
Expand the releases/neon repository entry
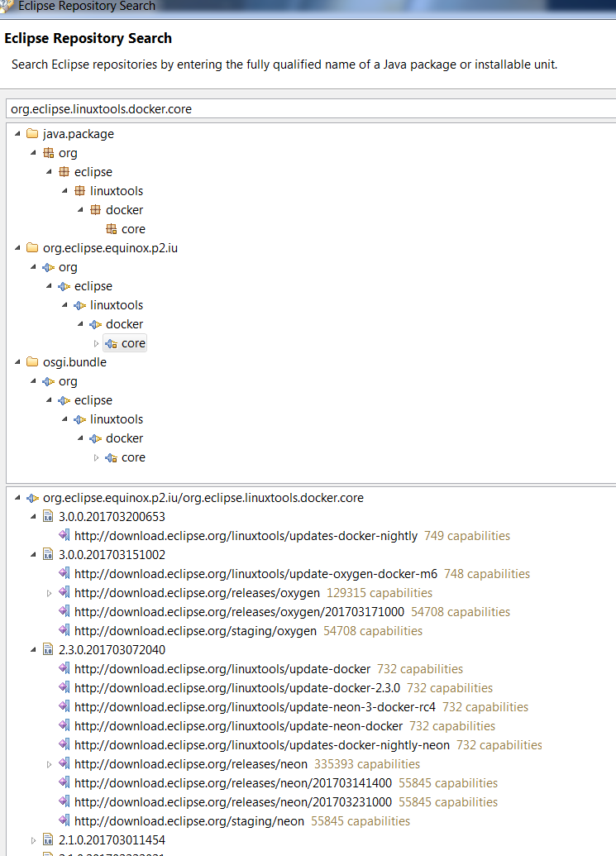pyautogui.click(x=49, y=764)
